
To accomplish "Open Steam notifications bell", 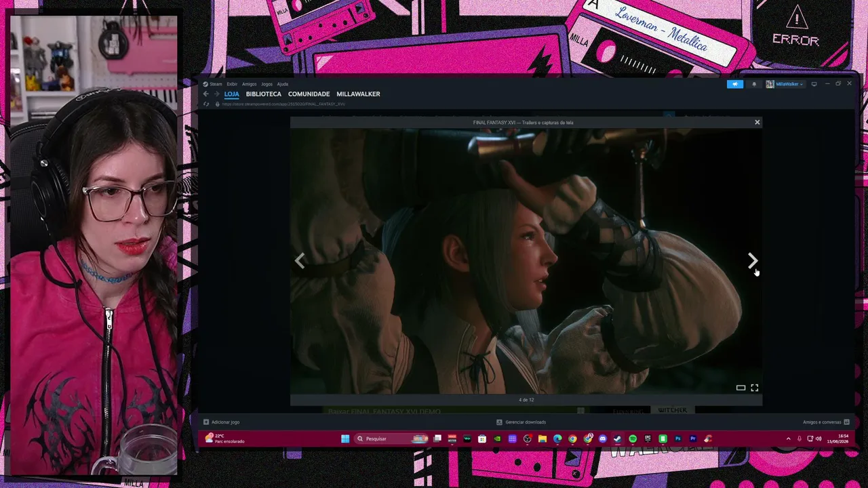I will pos(754,84).
